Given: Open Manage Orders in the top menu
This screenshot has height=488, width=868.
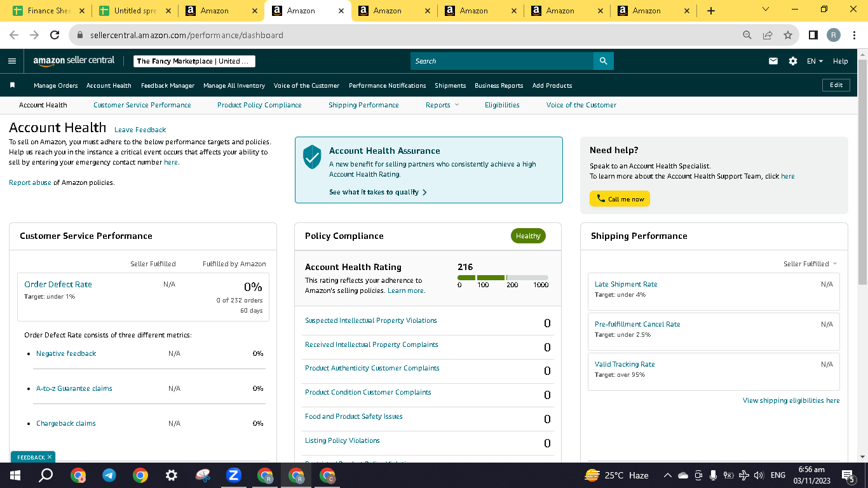Looking at the screenshot, I should 56,85.
